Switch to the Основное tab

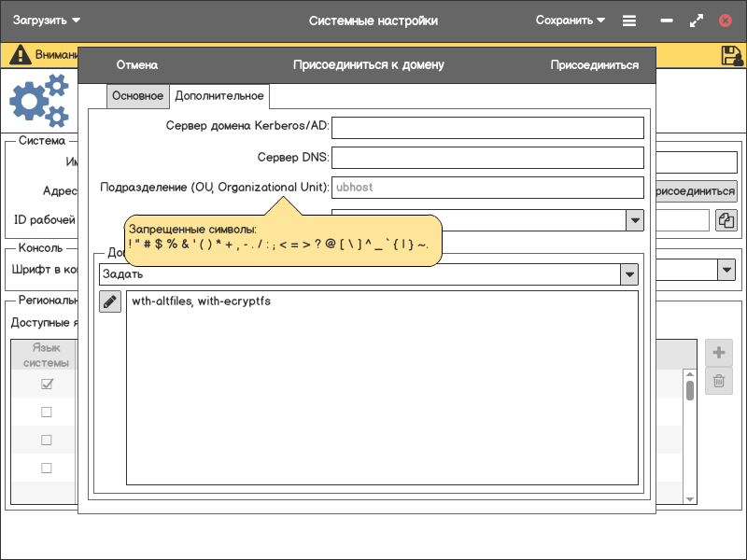pos(137,96)
